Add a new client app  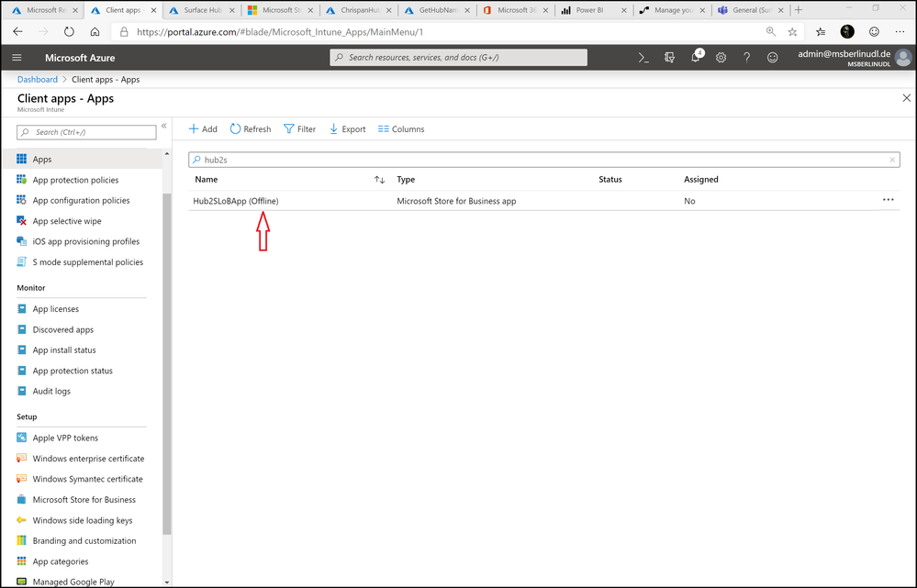[203, 129]
